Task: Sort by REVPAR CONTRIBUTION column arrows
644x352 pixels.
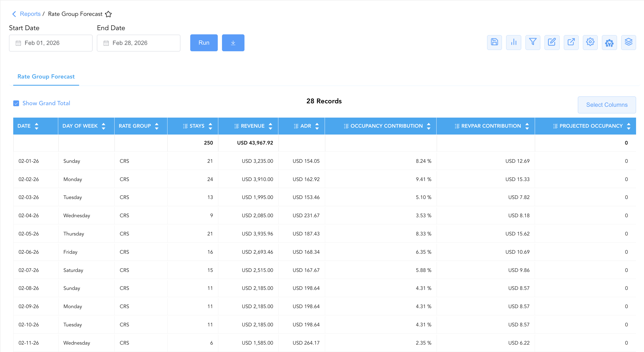Action: pos(527,126)
